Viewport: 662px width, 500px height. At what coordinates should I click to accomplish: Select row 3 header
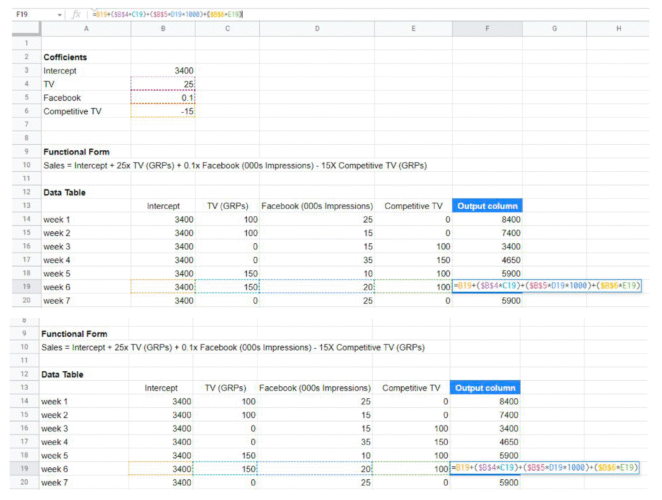click(26, 70)
